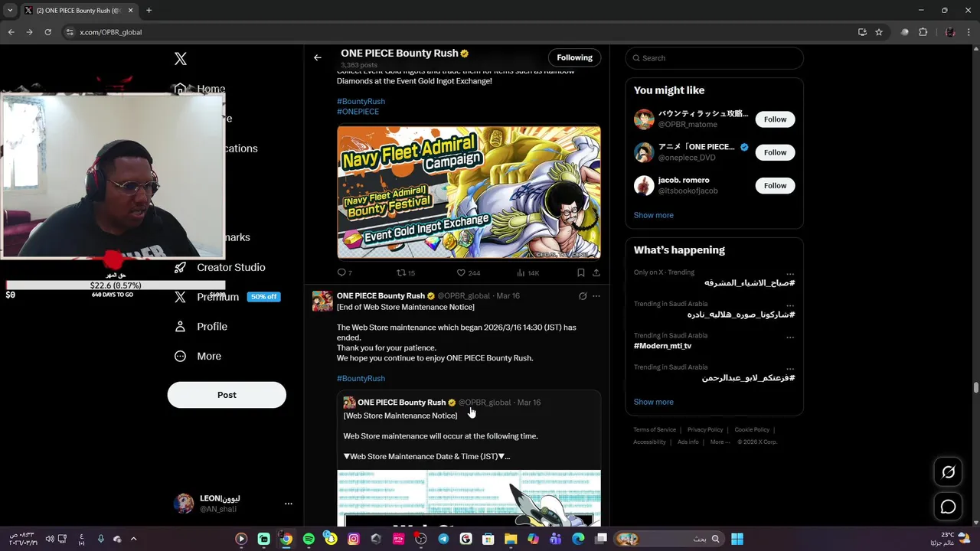This screenshot has width=980, height=551.
Task: Click the system tray volume icon
Action: point(50,539)
